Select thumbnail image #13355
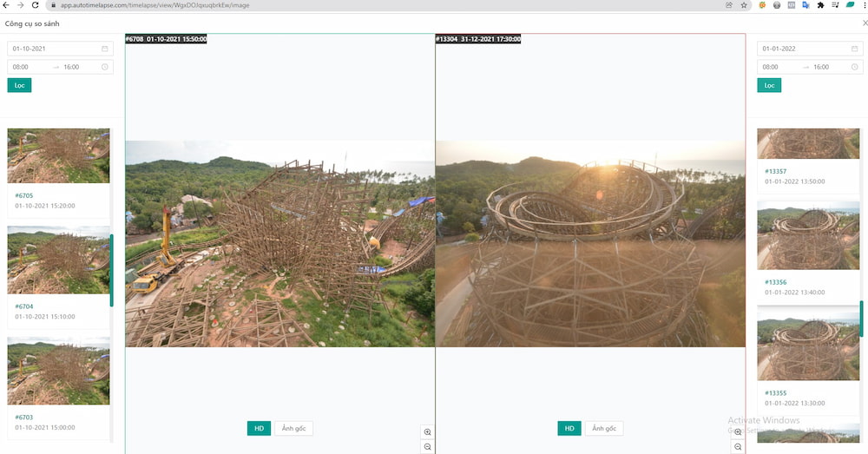The image size is (868, 454). click(x=808, y=346)
